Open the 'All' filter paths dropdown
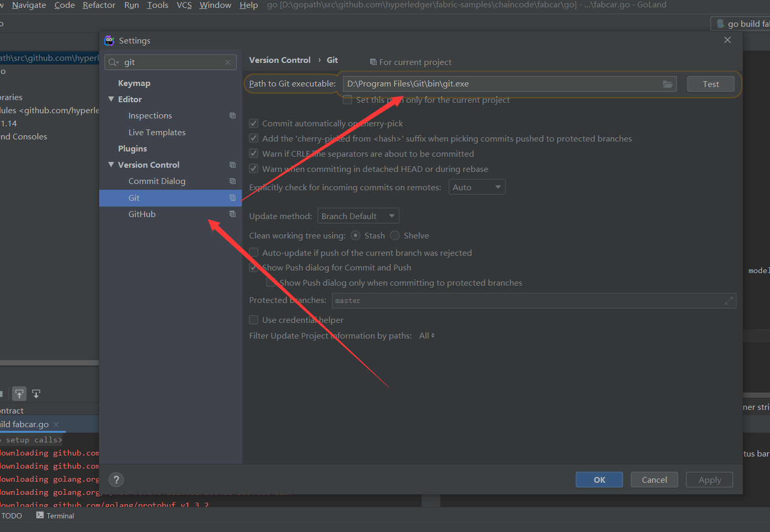Screen dimensions: 770x532 (427, 335)
